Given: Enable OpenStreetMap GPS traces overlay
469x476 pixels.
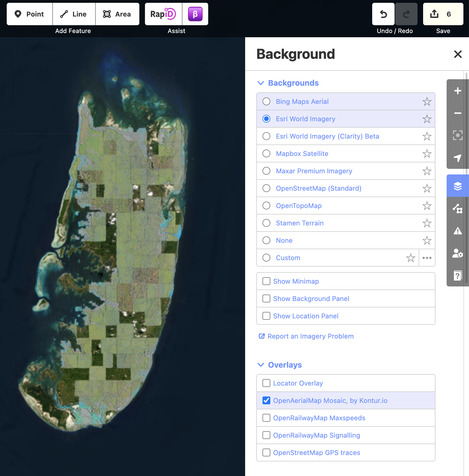Looking at the screenshot, I should (x=266, y=452).
